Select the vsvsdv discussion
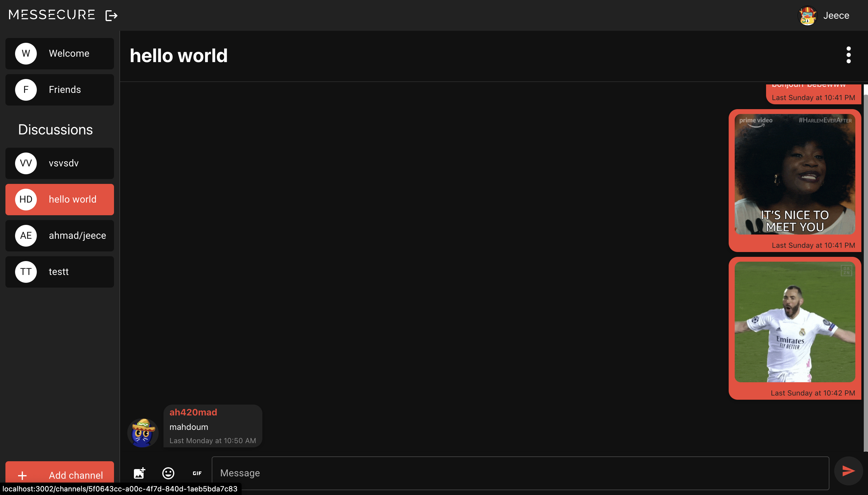The width and height of the screenshot is (868, 495). click(x=59, y=163)
